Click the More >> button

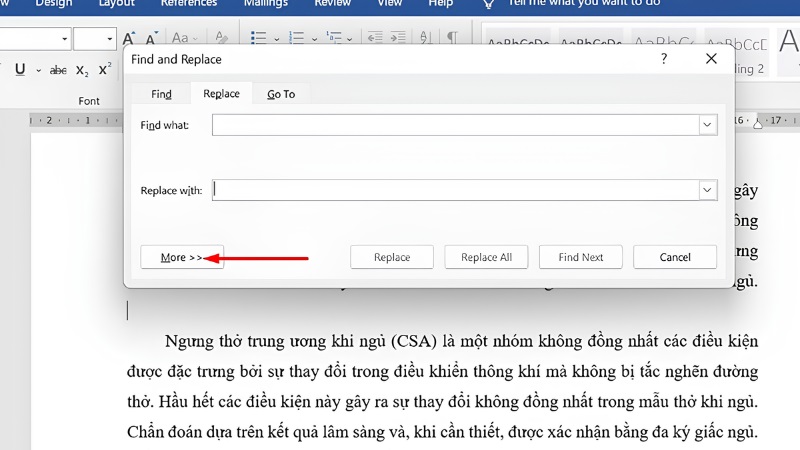click(x=182, y=257)
